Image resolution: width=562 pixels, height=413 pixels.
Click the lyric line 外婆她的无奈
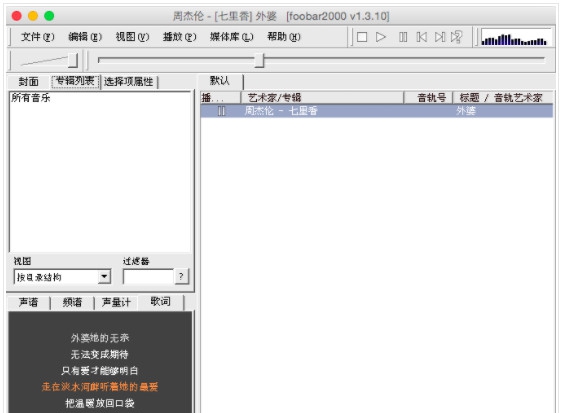click(100, 338)
